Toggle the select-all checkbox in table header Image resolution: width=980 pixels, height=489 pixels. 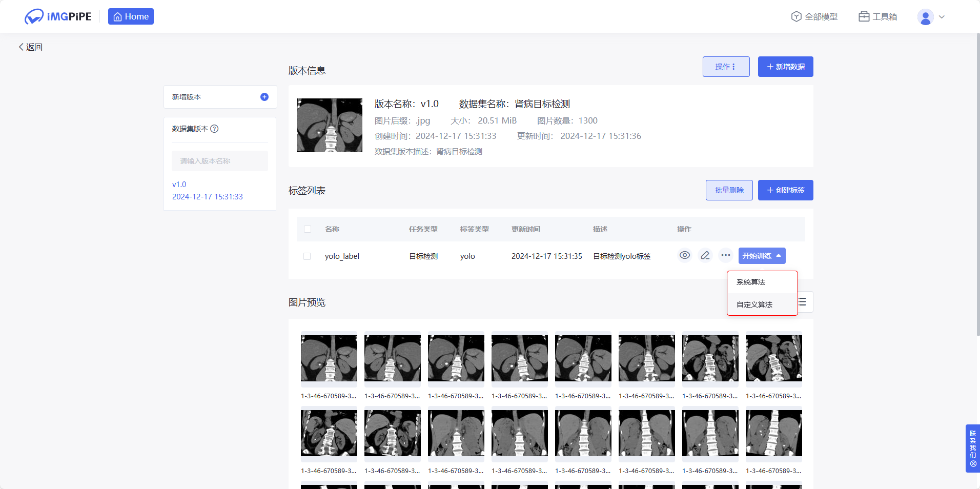pos(308,229)
